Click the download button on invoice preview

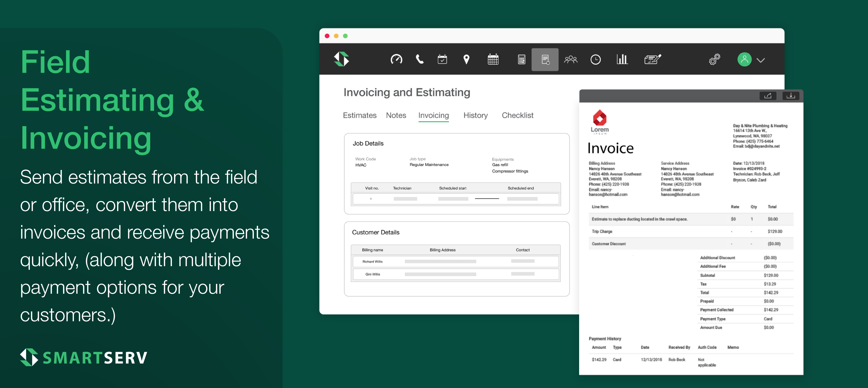click(x=790, y=96)
